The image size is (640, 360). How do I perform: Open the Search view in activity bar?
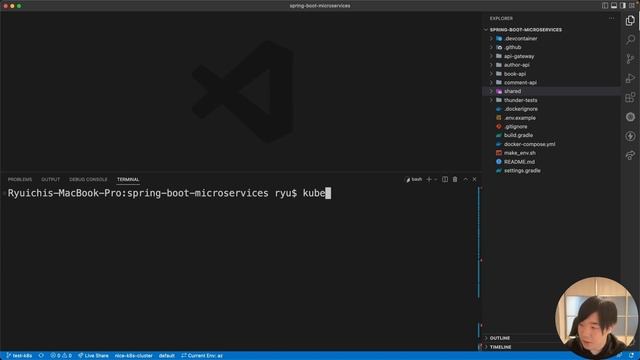(x=630, y=40)
